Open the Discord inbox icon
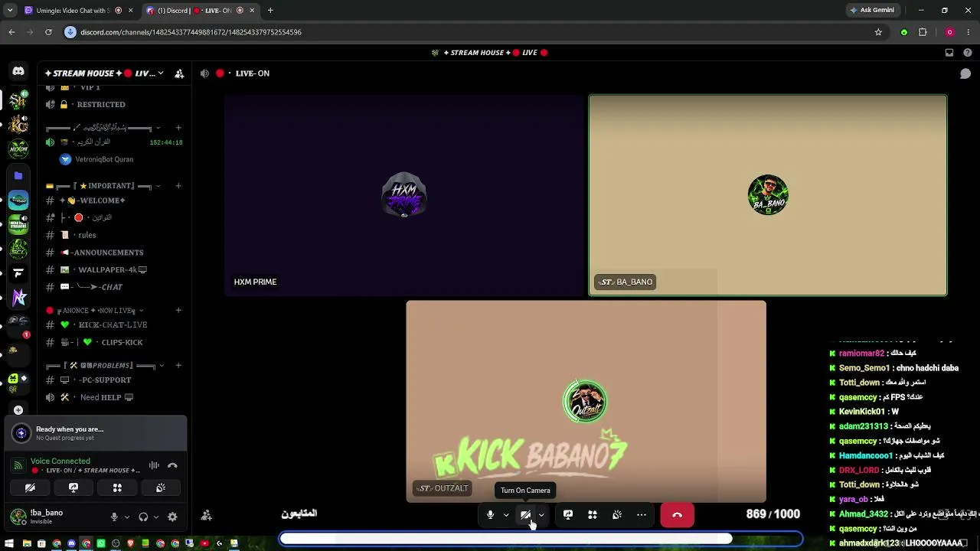This screenshot has width=980, height=551. pyautogui.click(x=949, y=53)
